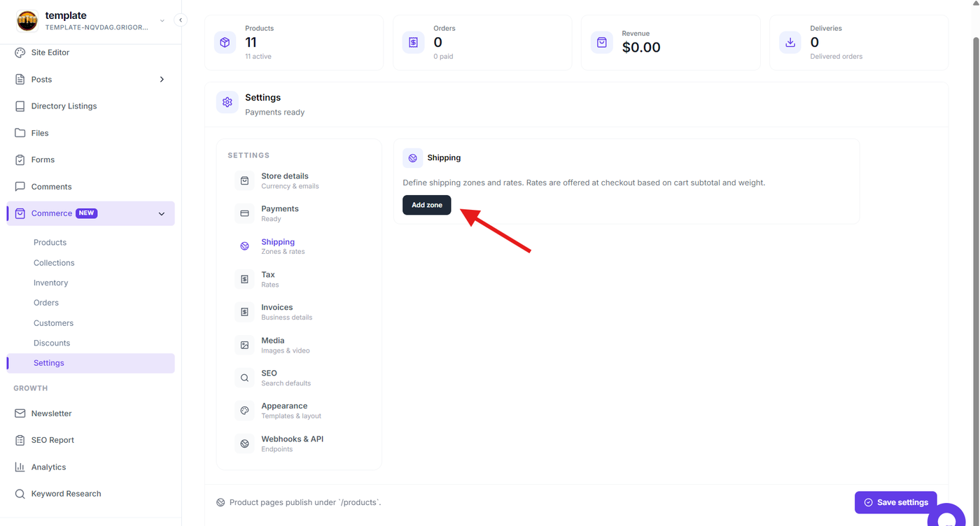The width and height of the screenshot is (980, 526).
Task: Click the Save settings button
Action: point(895,502)
